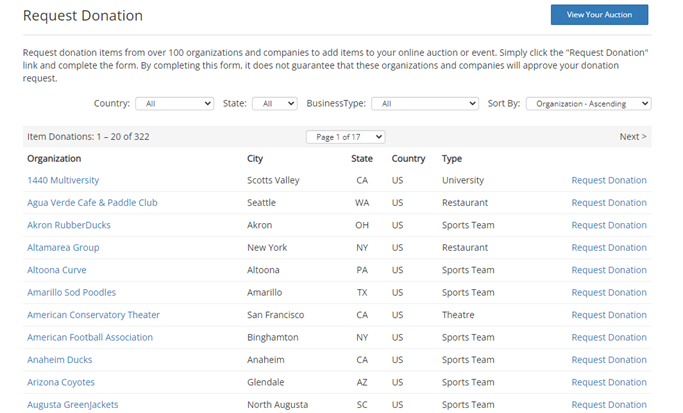Request Donation from 1440 Multiversity
683x413 pixels.
[x=609, y=180]
